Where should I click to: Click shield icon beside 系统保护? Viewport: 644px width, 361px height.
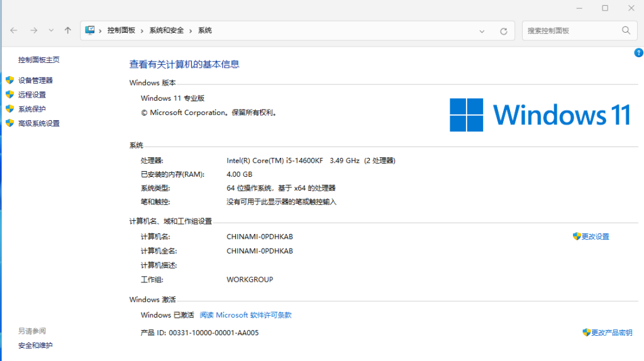[x=10, y=109]
